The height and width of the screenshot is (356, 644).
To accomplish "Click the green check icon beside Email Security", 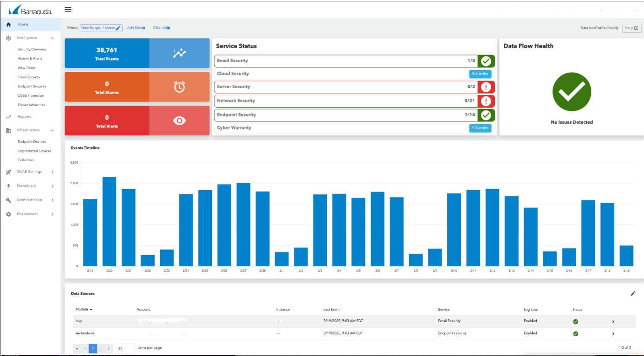I will 486,61.
